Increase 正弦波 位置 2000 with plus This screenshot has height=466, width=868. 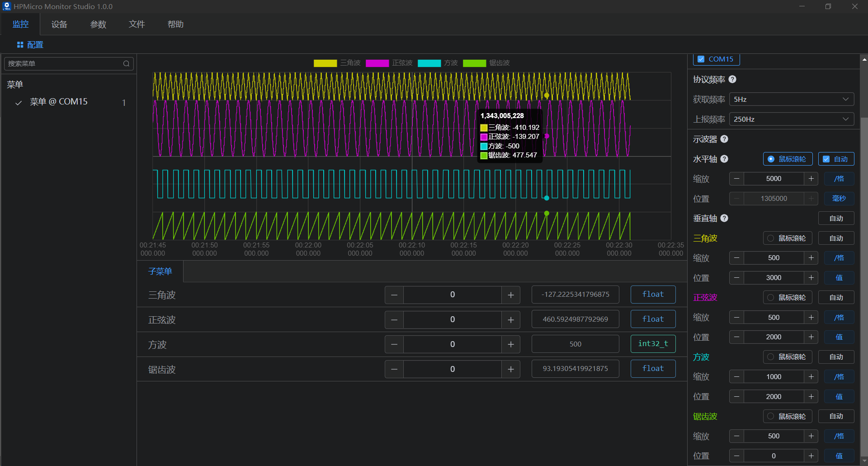811,337
